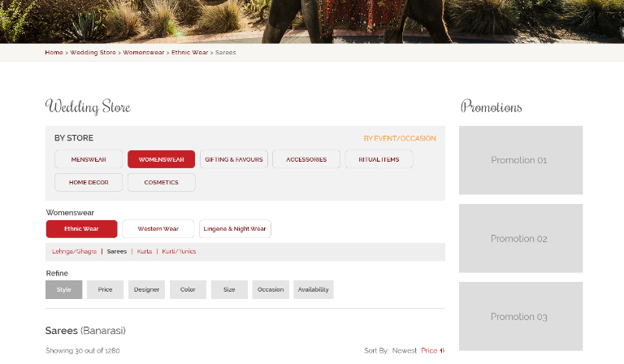Select Western Wear subcategory tab
Viewport: 624px width, 364px height.
click(158, 229)
